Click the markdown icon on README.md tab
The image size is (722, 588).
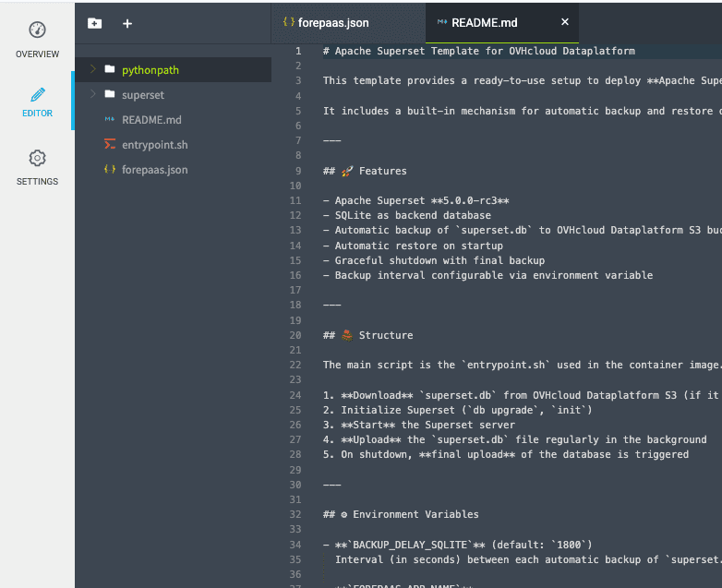click(442, 22)
